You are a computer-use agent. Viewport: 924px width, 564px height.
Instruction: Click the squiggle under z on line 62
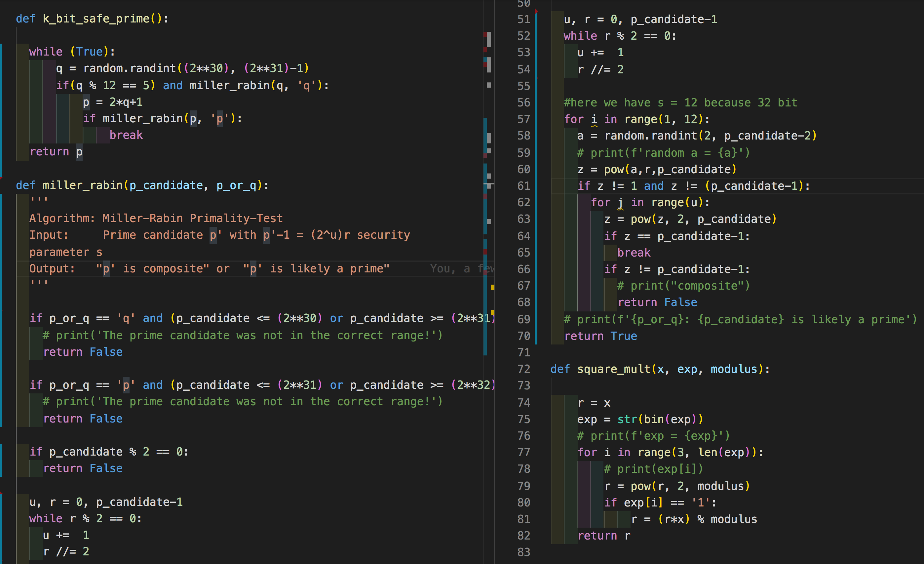621,209
